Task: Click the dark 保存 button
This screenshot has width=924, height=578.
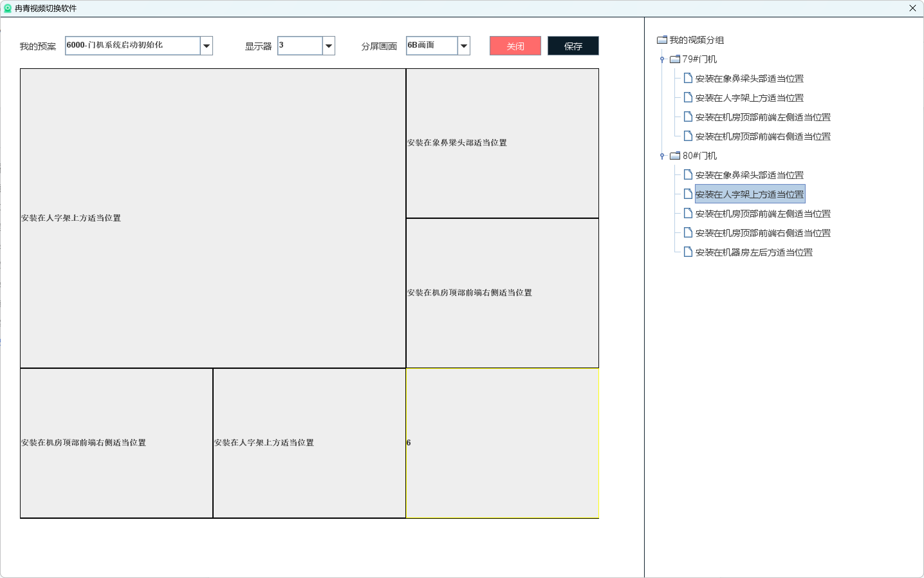Action: [x=573, y=46]
